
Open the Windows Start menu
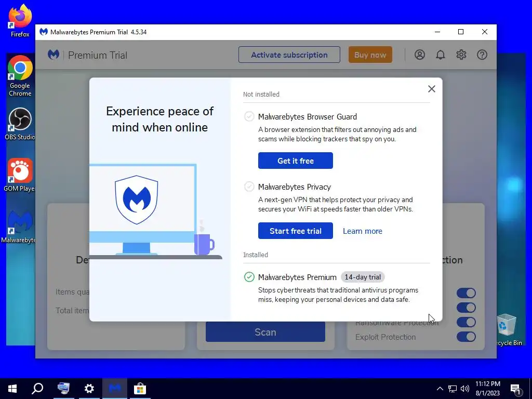point(12,389)
